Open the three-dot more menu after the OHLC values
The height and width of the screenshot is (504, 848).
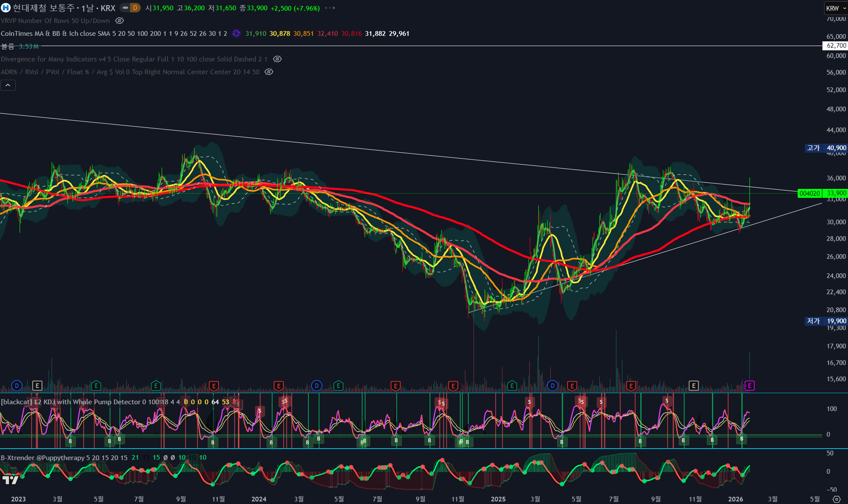point(330,8)
